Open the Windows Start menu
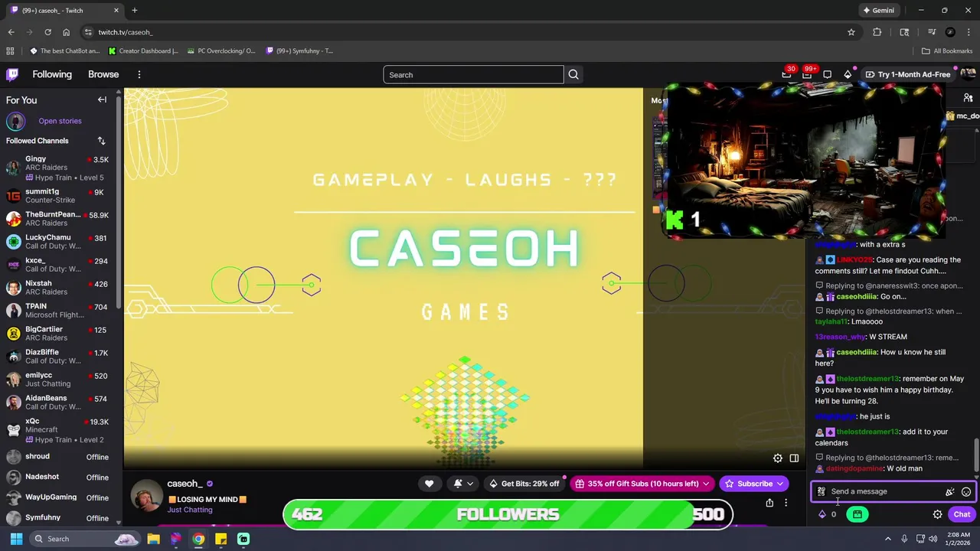This screenshot has height=551, width=980. [x=16, y=539]
